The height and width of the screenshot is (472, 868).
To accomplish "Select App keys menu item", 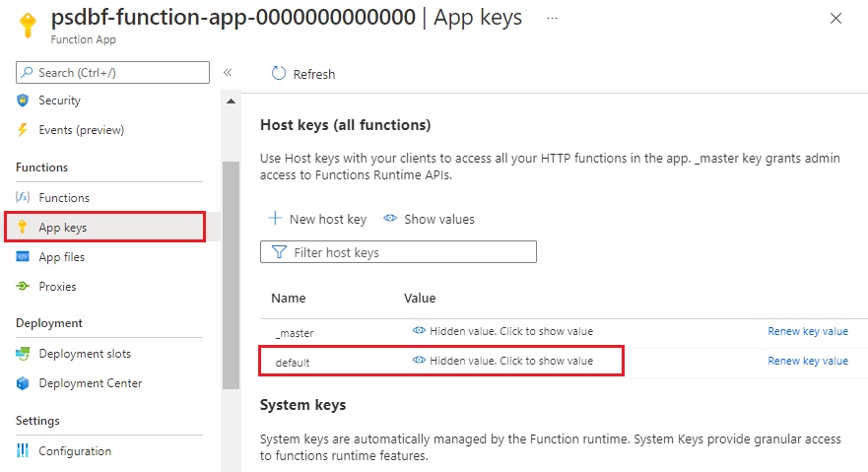I will click(63, 228).
